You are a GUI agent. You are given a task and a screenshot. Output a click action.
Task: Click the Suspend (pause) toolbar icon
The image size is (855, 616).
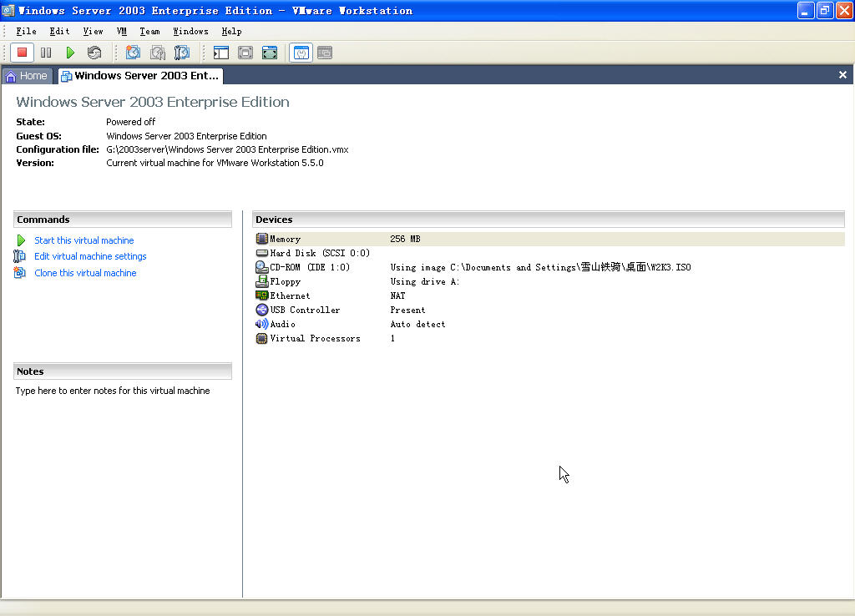coord(46,53)
